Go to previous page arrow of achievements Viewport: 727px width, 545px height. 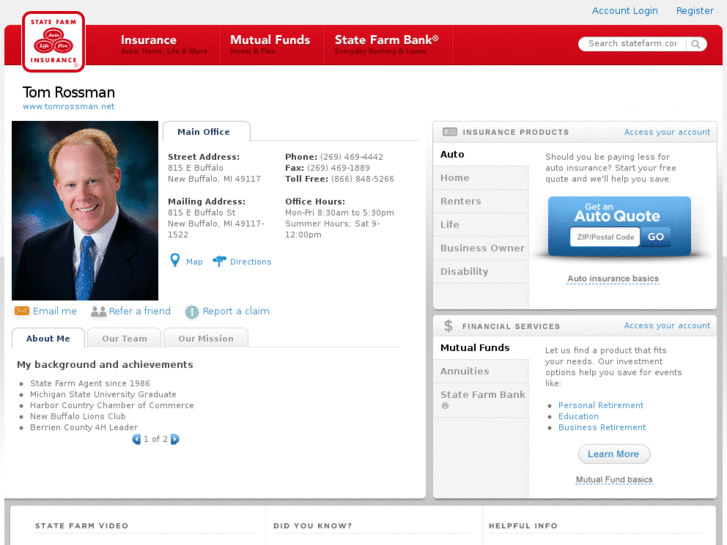(x=136, y=439)
